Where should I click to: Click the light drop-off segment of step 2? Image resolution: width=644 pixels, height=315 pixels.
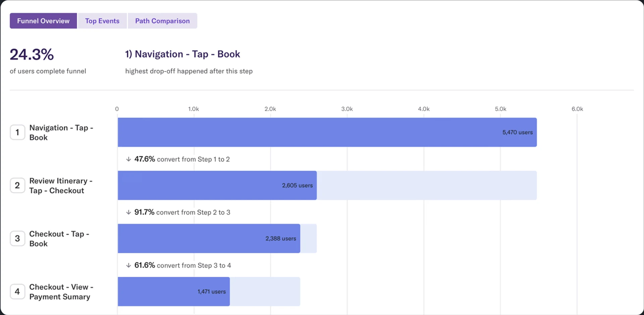pyautogui.click(x=427, y=186)
